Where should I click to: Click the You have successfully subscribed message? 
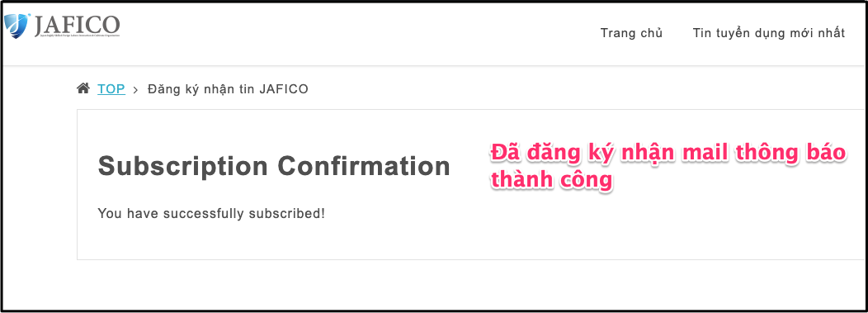[x=211, y=213]
